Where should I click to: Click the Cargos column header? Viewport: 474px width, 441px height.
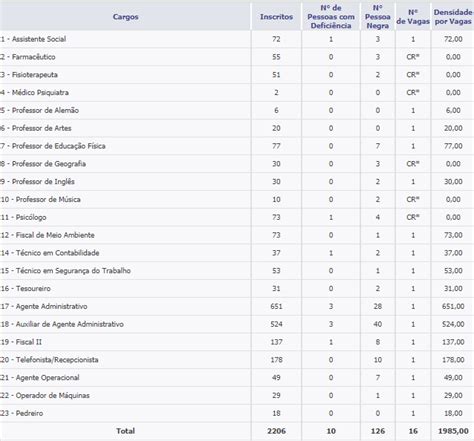click(x=125, y=17)
